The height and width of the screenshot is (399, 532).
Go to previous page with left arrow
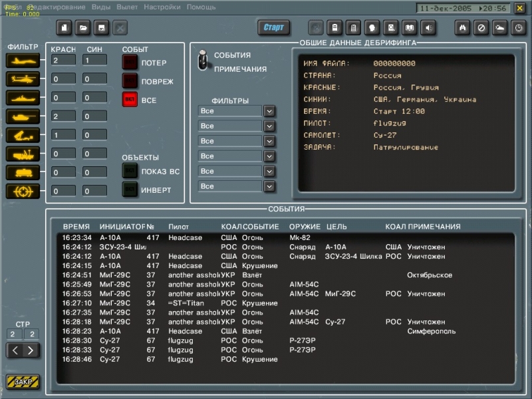pos(15,350)
